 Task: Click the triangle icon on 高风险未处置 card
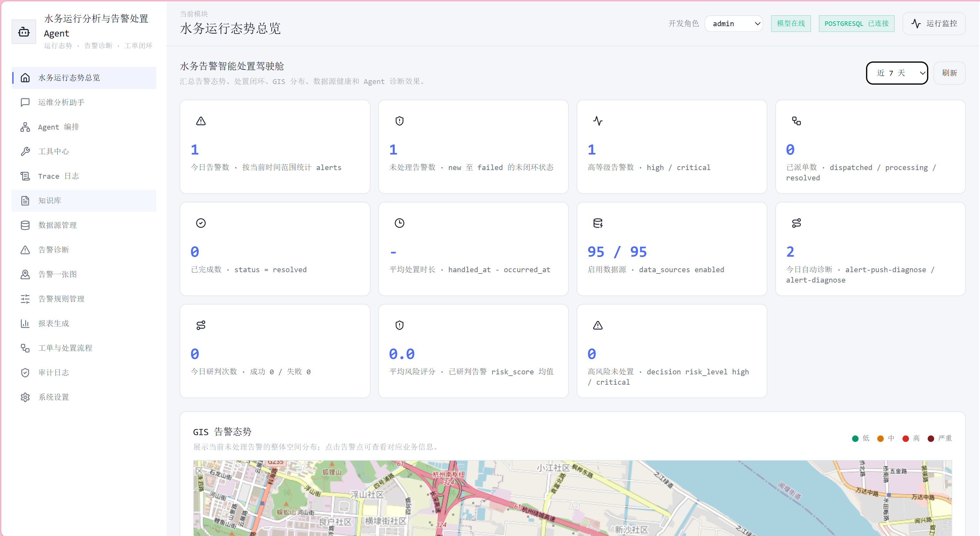[598, 325]
